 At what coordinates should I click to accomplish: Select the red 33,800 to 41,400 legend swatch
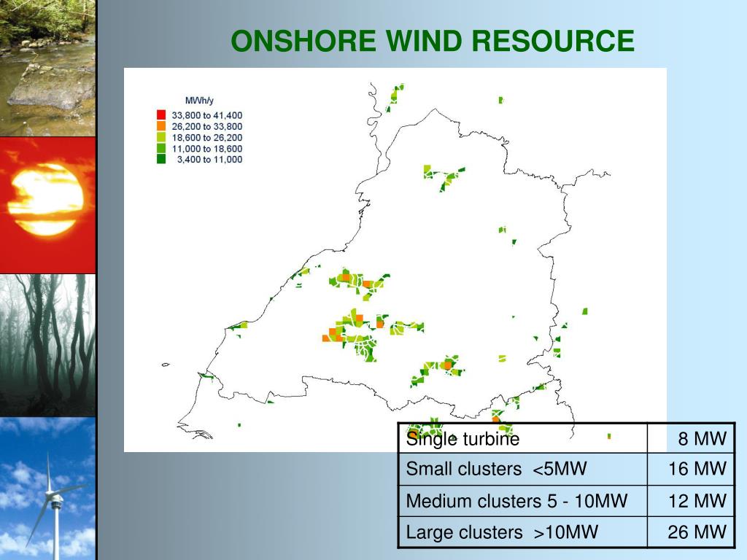click(x=161, y=114)
